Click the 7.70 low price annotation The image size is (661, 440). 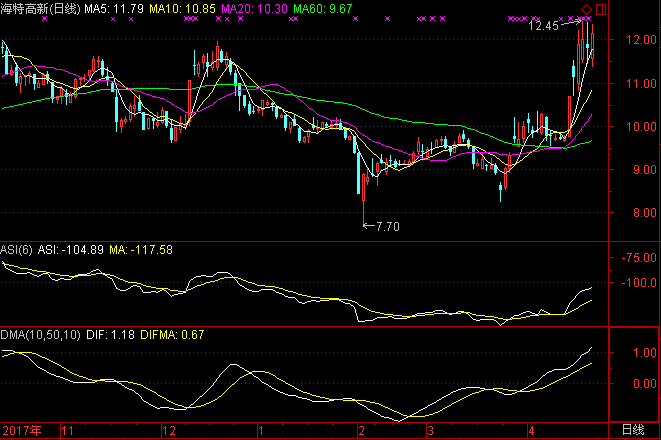386,227
